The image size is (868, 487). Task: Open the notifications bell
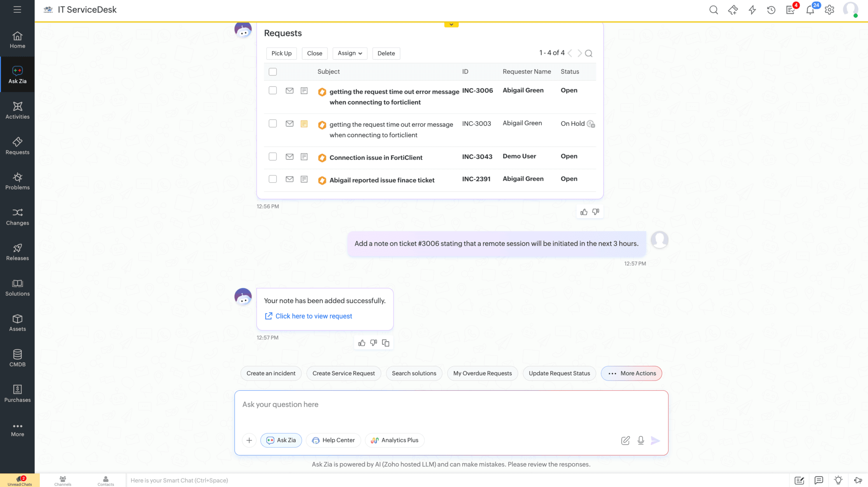point(810,9)
